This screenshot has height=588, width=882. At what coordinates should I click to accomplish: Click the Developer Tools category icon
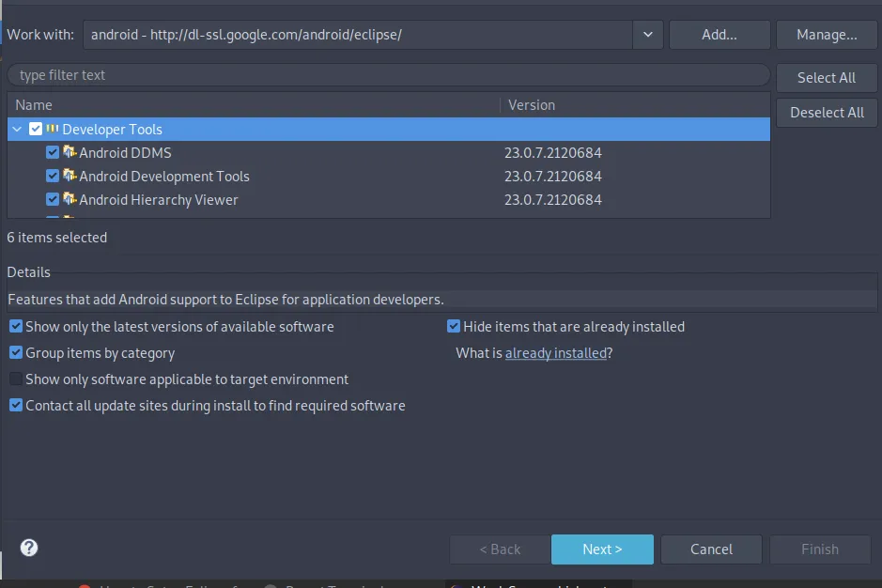click(x=53, y=129)
